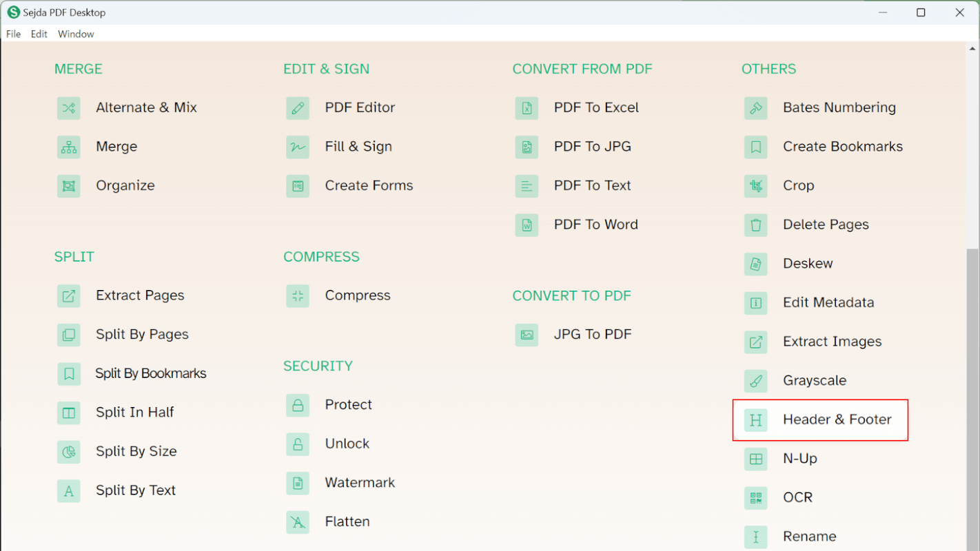Click the Create Forms icon
980x551 pixels.
click(298, 186)
